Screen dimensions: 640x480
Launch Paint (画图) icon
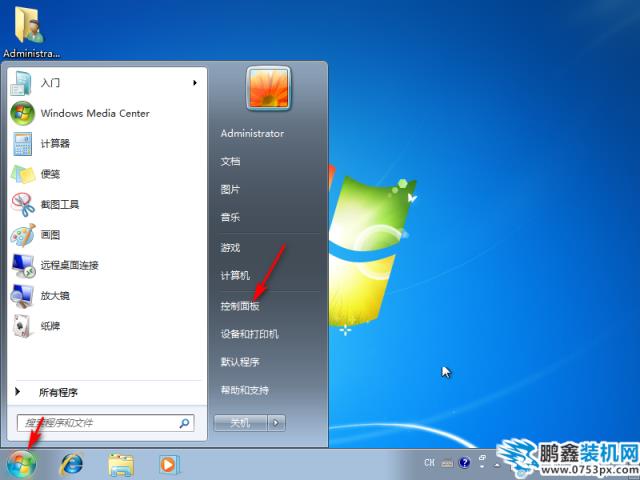coord(23,235)
